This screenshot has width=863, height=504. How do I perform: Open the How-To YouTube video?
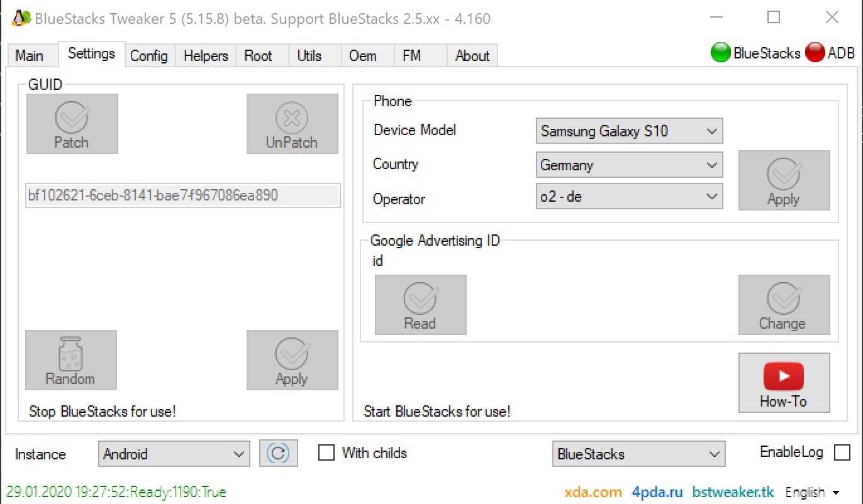[x=784, y=383]
